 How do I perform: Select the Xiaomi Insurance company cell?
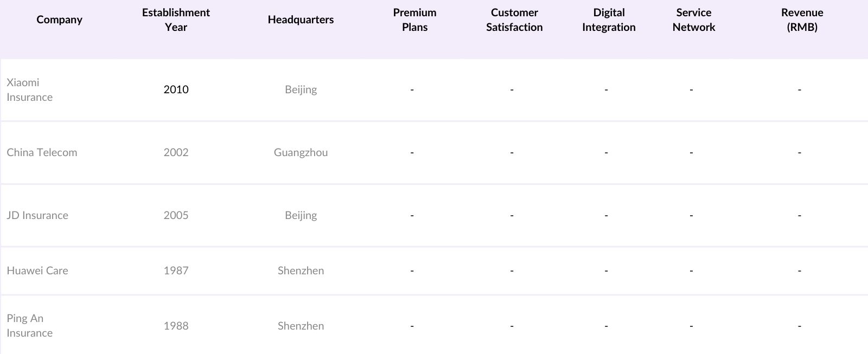tap(30, 90)
